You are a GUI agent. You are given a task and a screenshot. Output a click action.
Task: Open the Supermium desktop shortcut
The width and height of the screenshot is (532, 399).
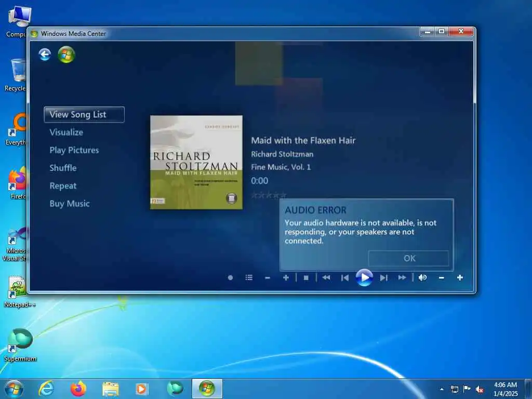coord(20,344)
